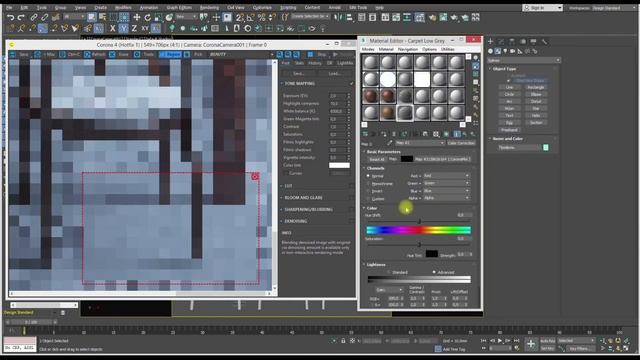The height and width of the screenshot is (360, 640).
Task: Click the Line shape button
Action: tap(509, 87)
